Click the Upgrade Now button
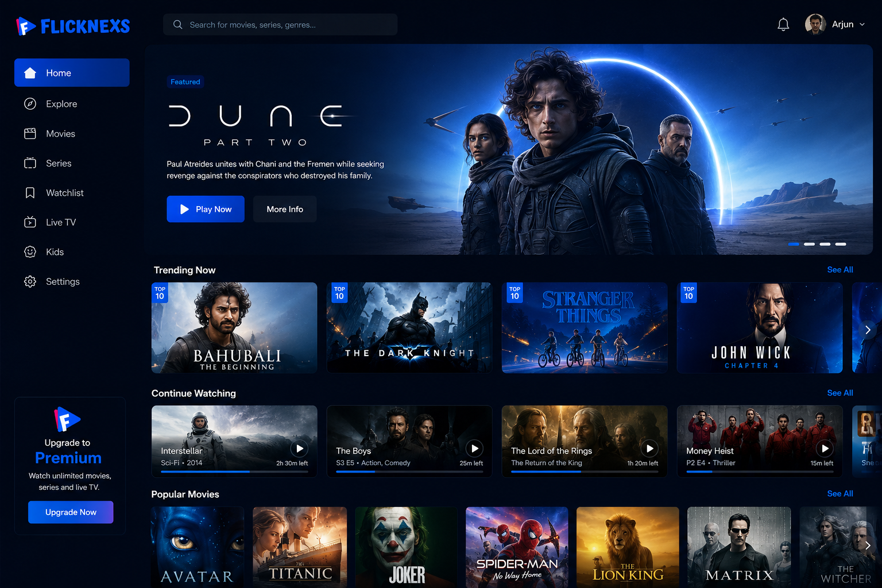Viewport: 882px width, 588px height. tap(71, 512)
